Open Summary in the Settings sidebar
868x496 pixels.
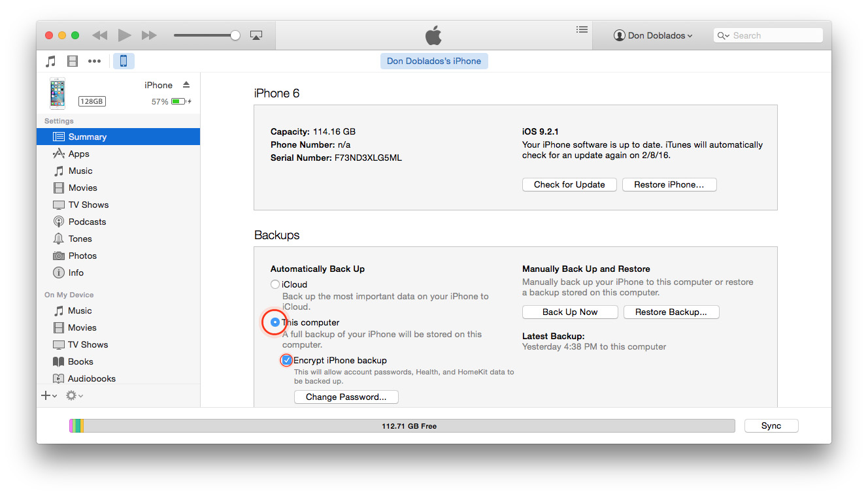(118, 137)
